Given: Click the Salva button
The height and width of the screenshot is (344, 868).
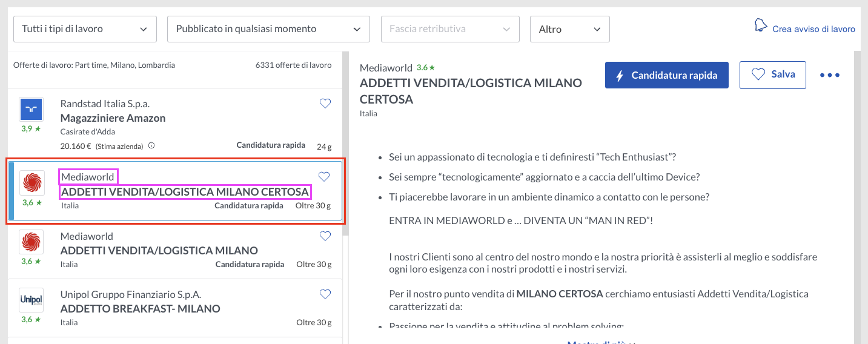Looking at the screenshot, I should point(772,75).
